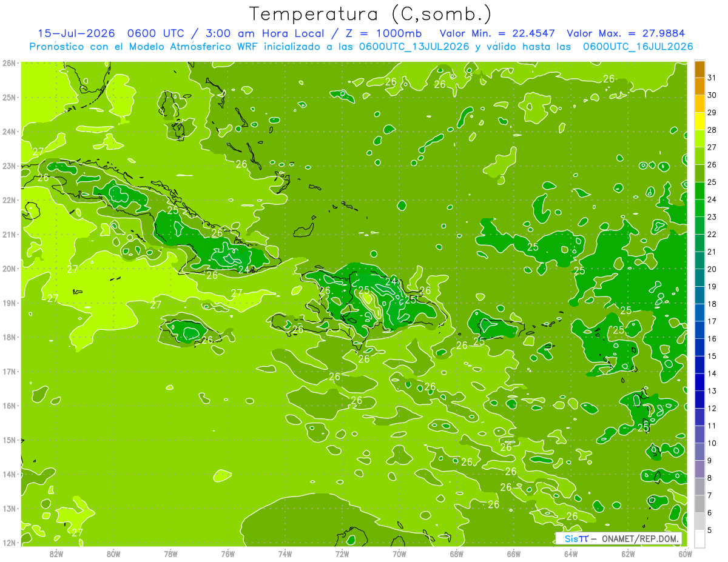Click the longitude label "70W"
The image size is (728, 562).
click(399, 554)
